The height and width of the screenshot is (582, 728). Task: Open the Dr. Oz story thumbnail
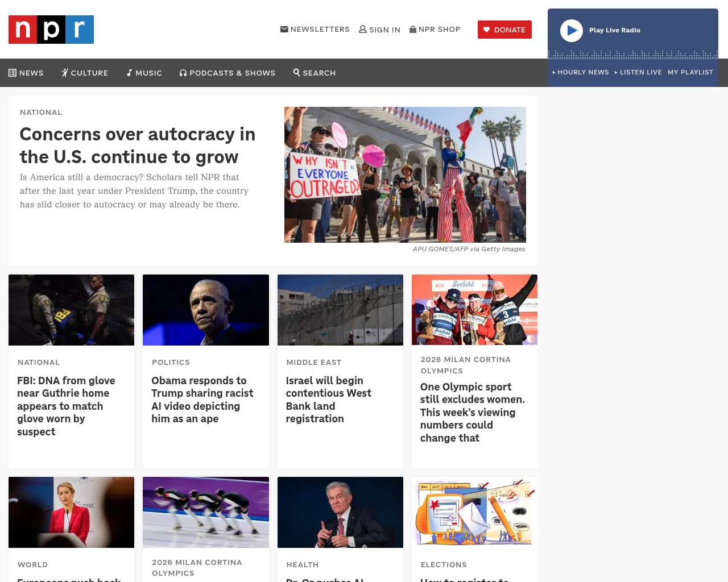pos(340,512)
